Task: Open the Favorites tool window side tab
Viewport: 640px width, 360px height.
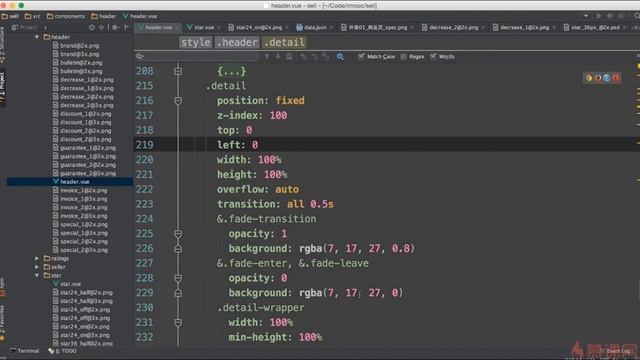Action: [x=2, y=322]
